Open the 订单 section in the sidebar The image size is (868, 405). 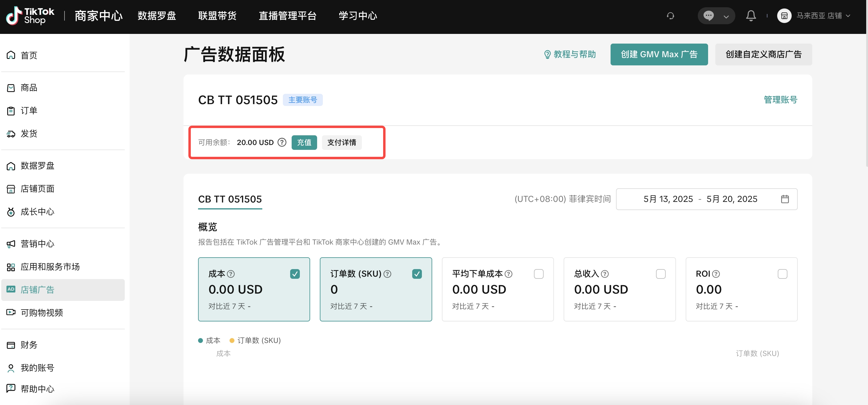(29, 110)
